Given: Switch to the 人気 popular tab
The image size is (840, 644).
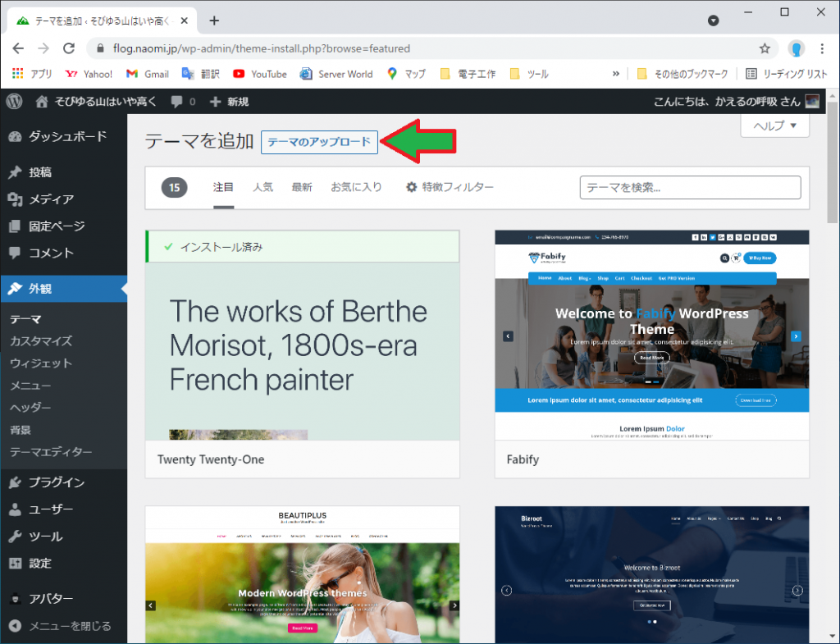Looking at the screenshot, I should [263, 187].
